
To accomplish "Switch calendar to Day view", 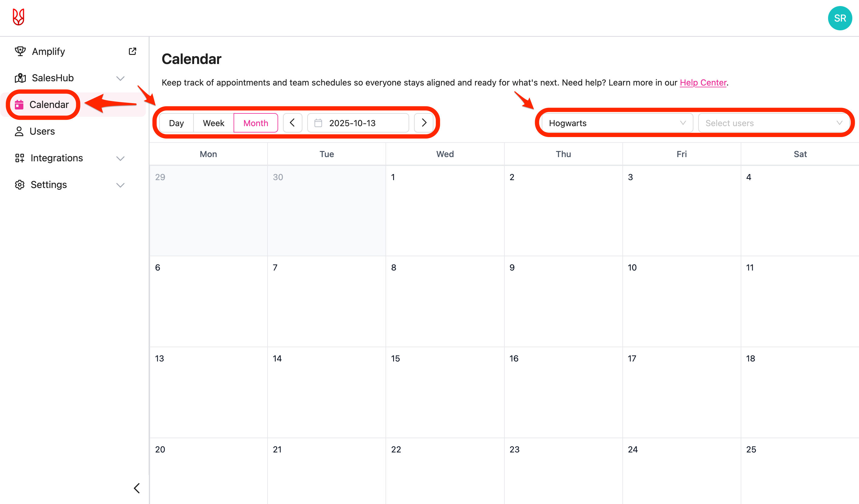I will click(x=176, y=123).
